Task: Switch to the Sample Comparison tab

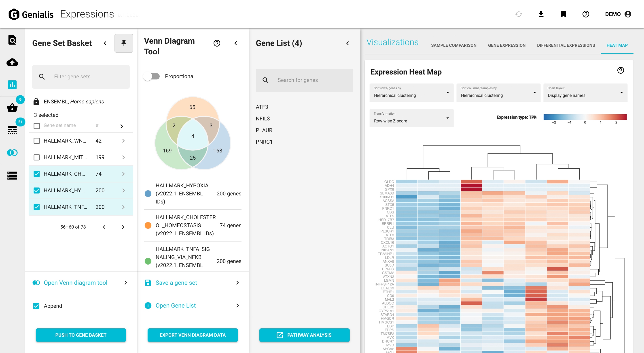Action: [x=453, y=45]
